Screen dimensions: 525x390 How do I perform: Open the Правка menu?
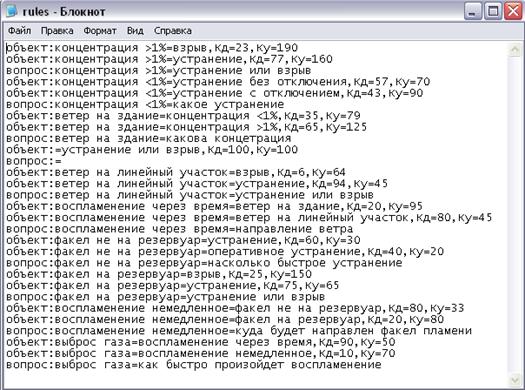[x=57, y=31]
